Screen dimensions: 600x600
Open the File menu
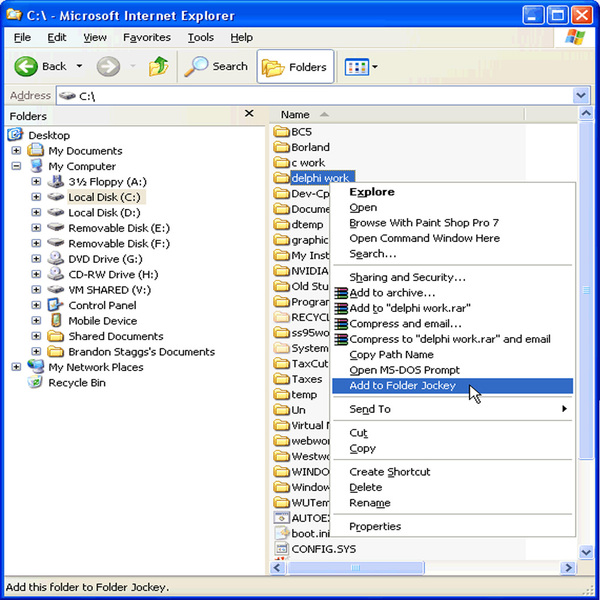[x=22, y=38]
